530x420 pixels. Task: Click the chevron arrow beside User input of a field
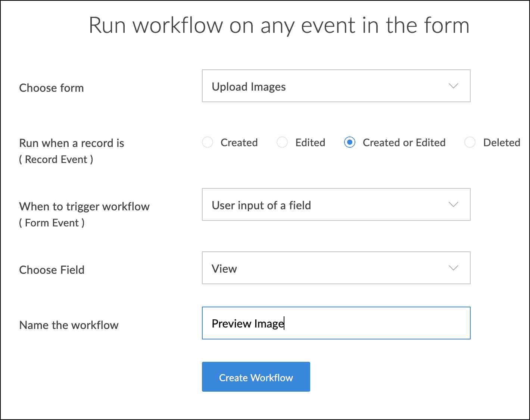453,205
